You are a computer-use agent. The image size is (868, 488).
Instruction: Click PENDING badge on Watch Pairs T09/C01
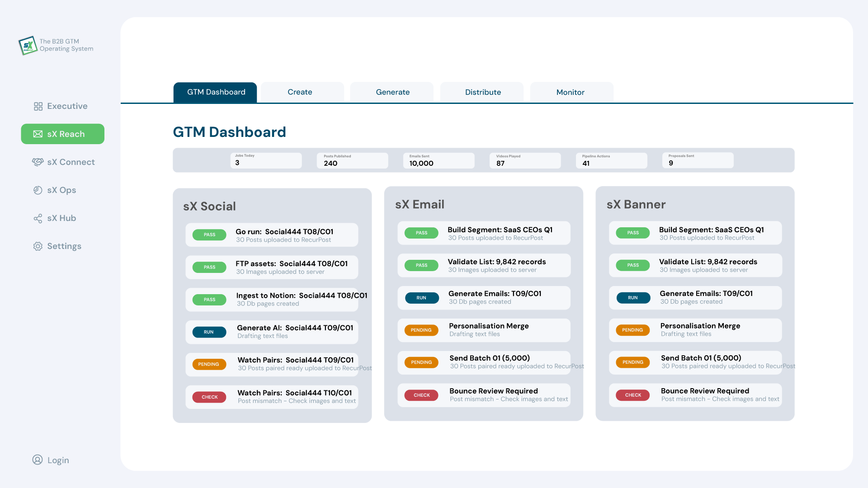[x=209, y=364]
